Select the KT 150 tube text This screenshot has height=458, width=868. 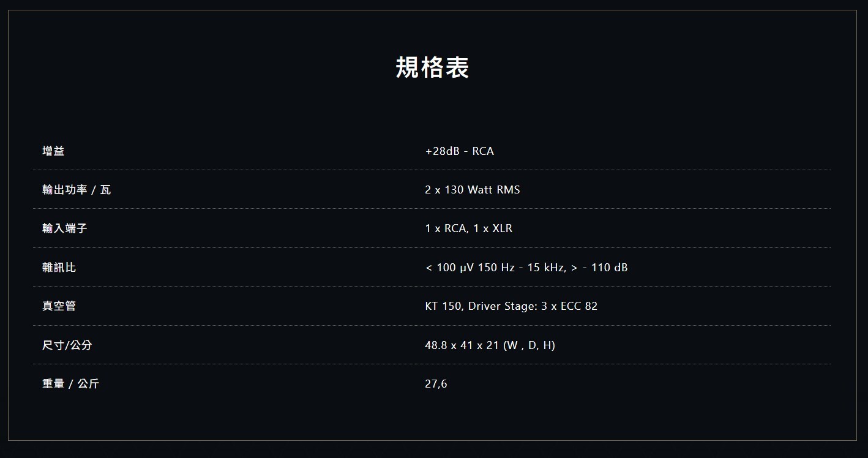click(443, 306)
